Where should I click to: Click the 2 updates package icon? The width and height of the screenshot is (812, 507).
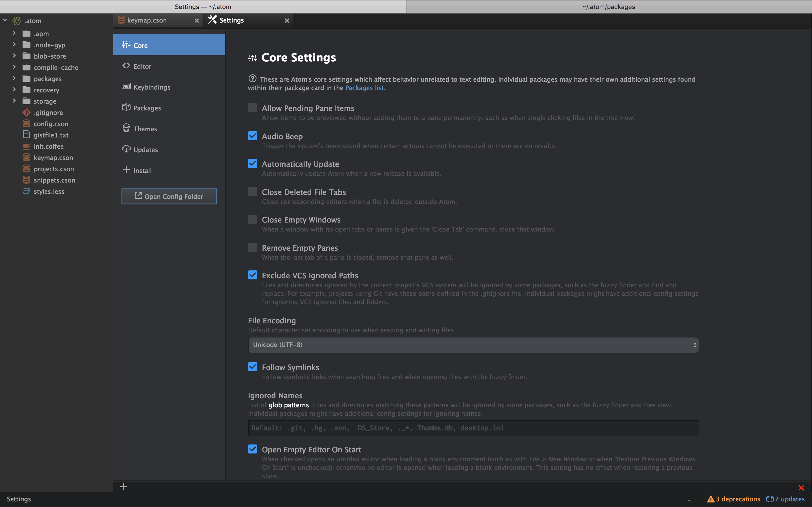click(x=769, y=499)
